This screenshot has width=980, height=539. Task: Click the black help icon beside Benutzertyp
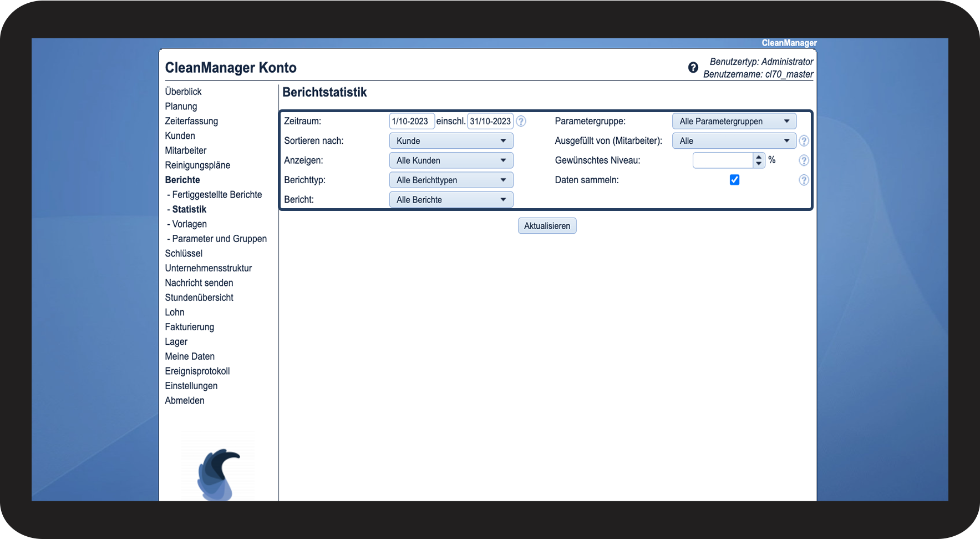tap(693, 68)
